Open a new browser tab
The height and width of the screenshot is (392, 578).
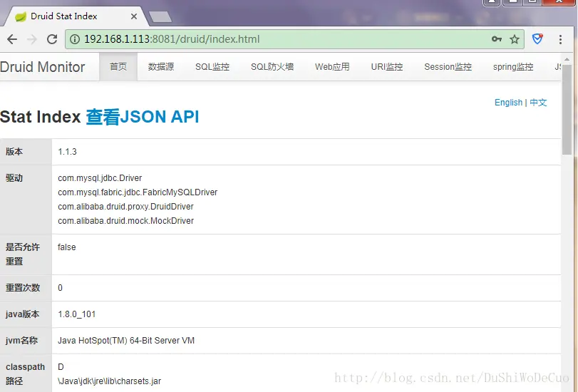pos(160,17)
